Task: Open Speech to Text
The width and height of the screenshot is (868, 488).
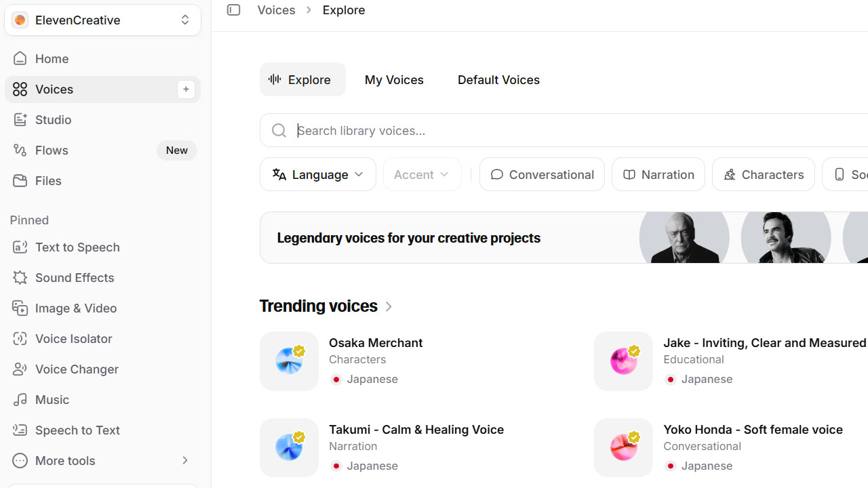Action: [x=77, y=430]
